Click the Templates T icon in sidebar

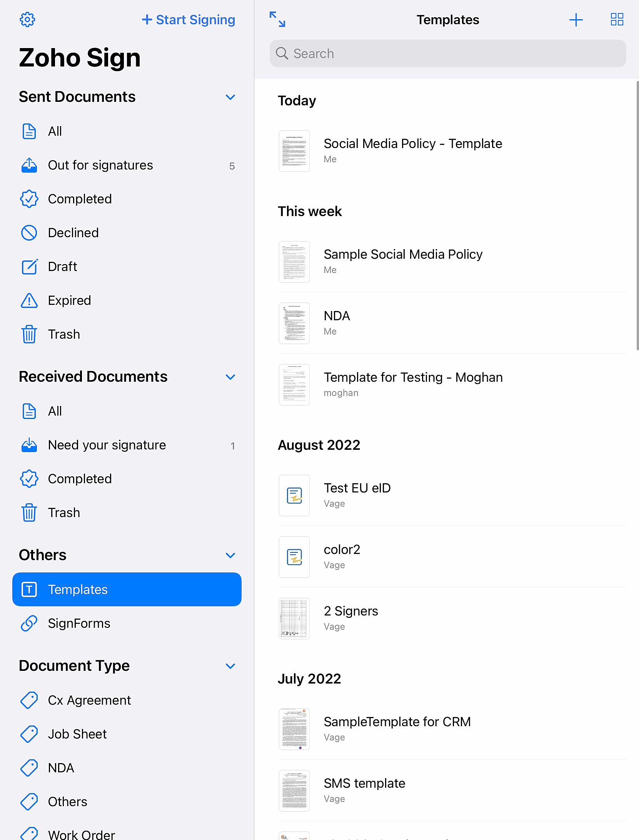(29, 589)
